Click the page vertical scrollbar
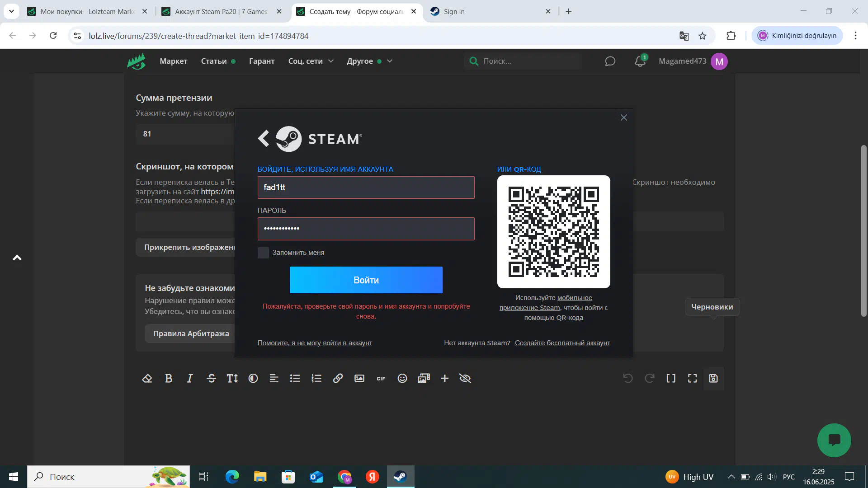Screen dimensions: 868x488 pos(864,230)
